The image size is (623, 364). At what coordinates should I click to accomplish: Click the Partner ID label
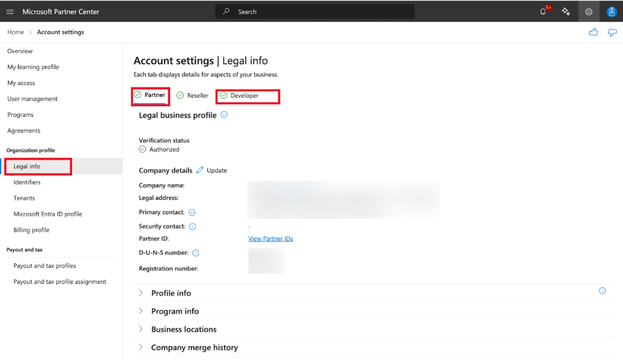(154, 239)
